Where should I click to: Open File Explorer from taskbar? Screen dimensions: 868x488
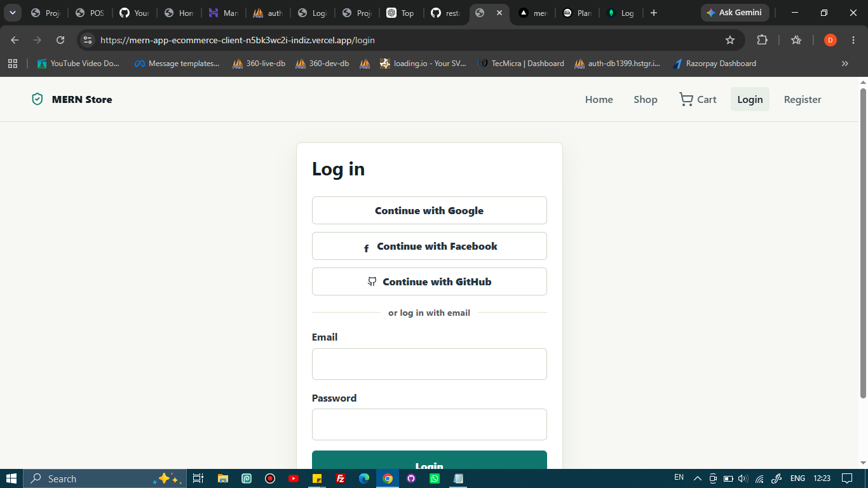[223, 478]
